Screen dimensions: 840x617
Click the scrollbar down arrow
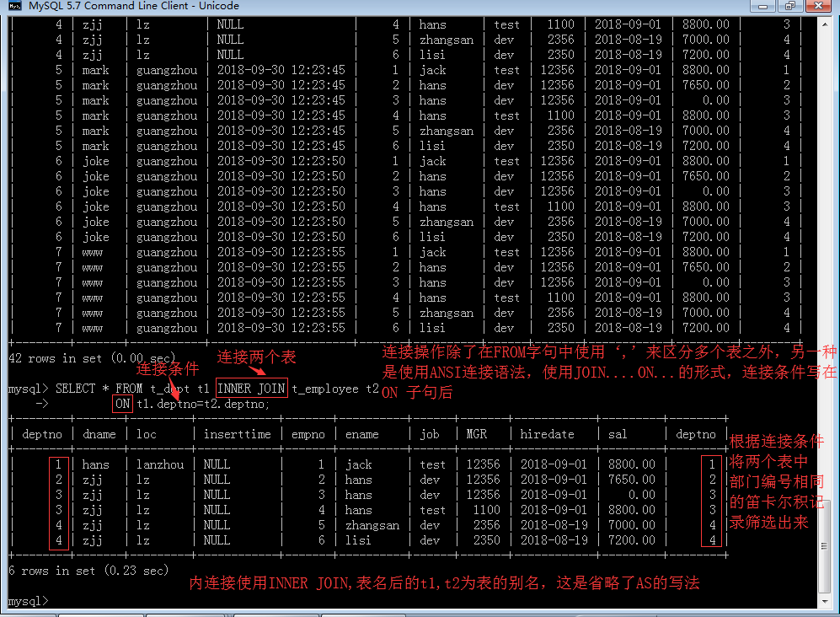[825, 602]
